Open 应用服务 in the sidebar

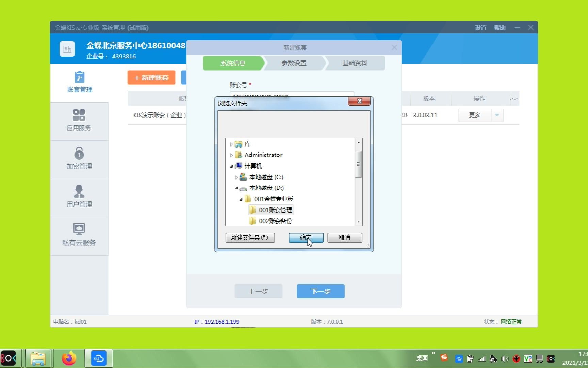79,120
